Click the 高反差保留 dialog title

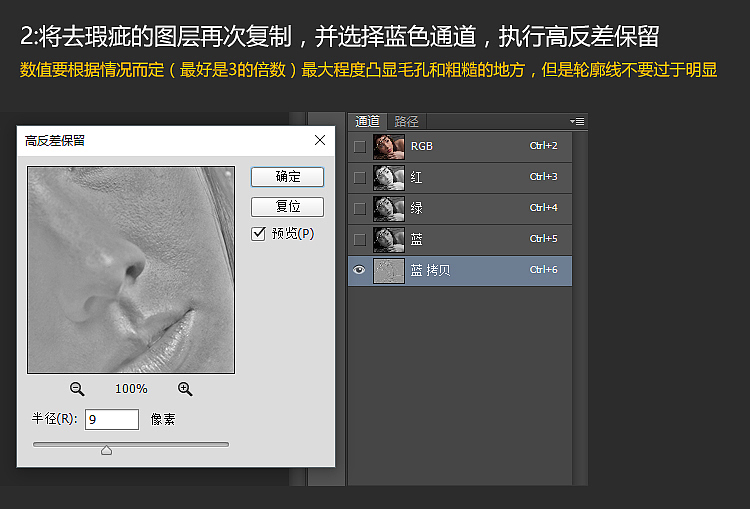coord(55,141)
